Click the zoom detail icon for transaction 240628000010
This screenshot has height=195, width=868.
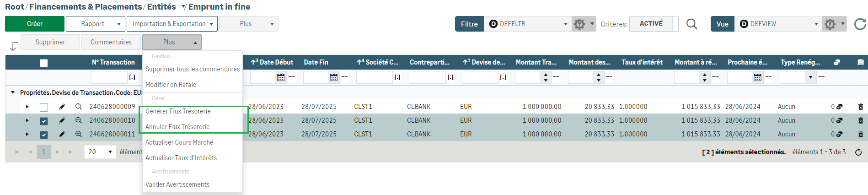click(x=79, y=120)
